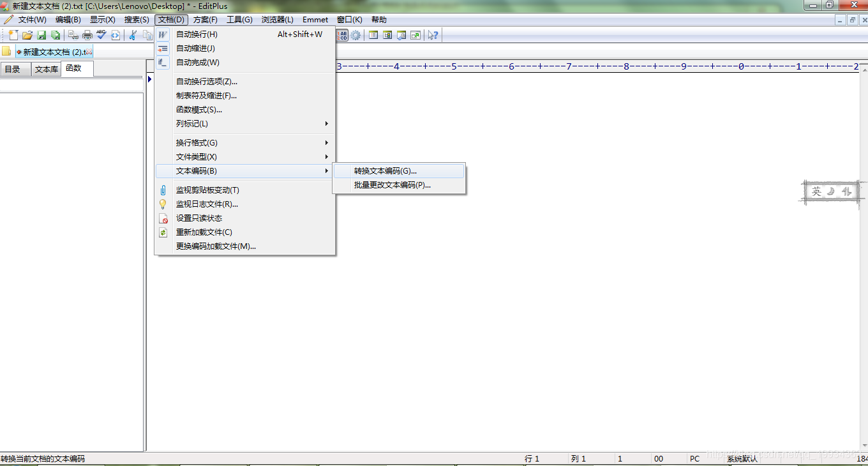
Task: Create a new file using the toolbar icon
Action: click(14, 35)
